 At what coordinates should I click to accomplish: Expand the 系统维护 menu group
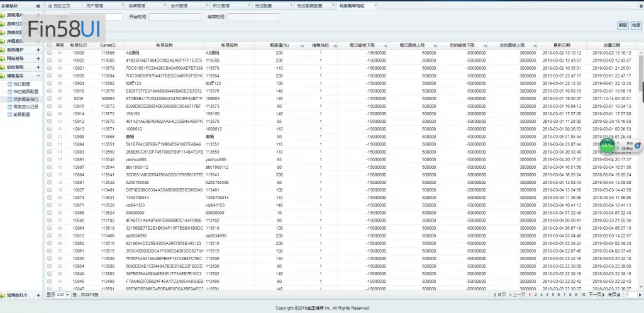[38, 50]
